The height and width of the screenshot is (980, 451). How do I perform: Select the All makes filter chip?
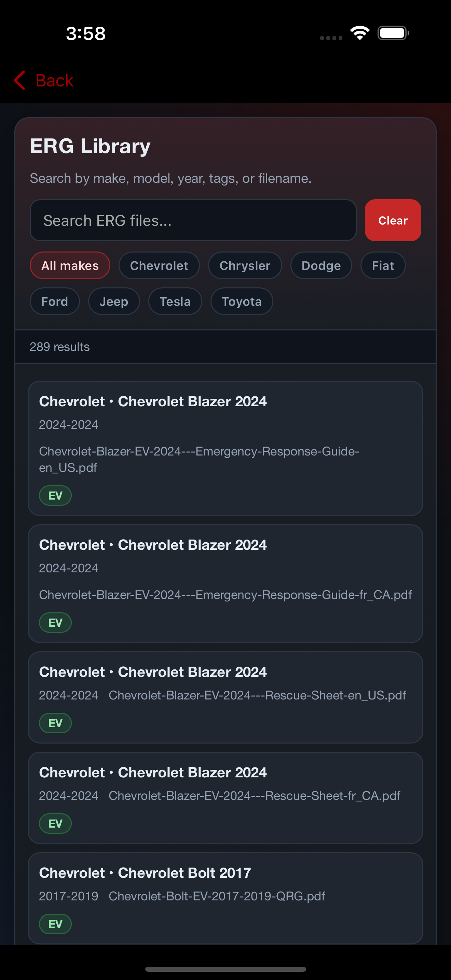pyautogui.click(x=70, y=266)
